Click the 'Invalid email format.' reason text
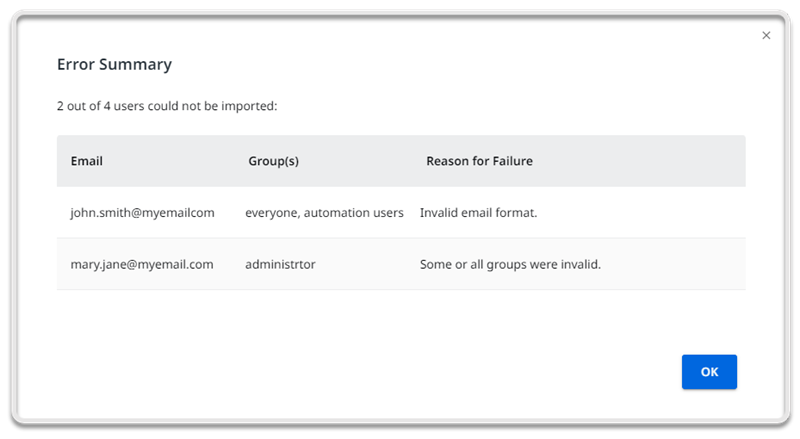800x439 pixels. pyautogui.click(x=478, y=213)
